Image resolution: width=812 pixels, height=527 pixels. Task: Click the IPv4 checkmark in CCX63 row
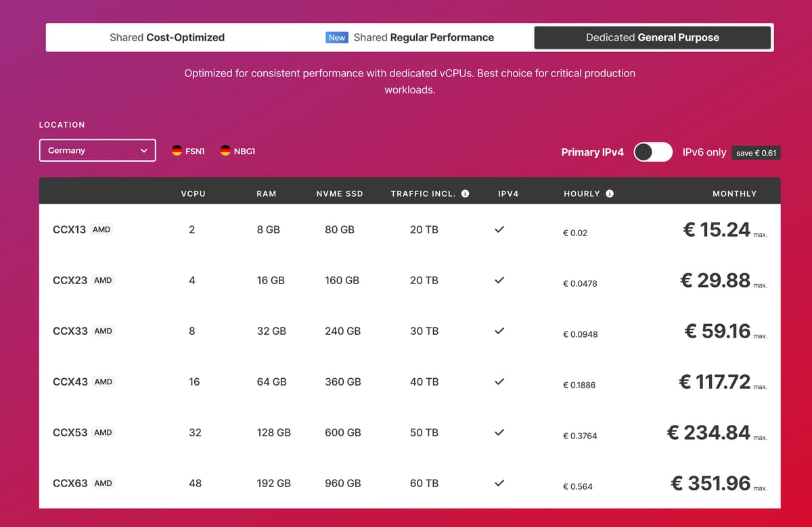tap(499, 484)
